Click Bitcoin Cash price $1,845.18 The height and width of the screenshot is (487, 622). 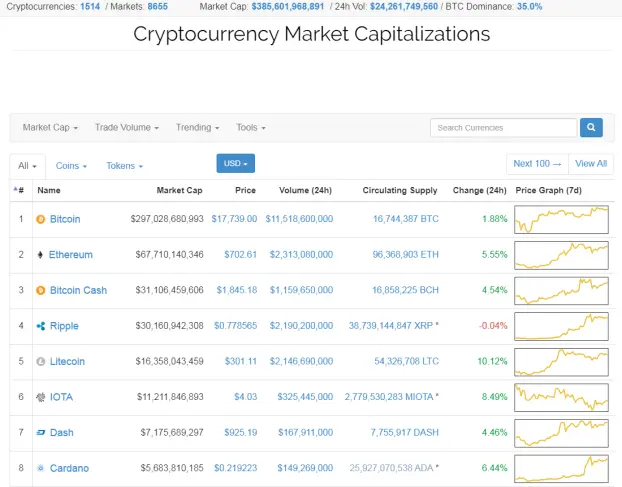click(x=236, y=290)
